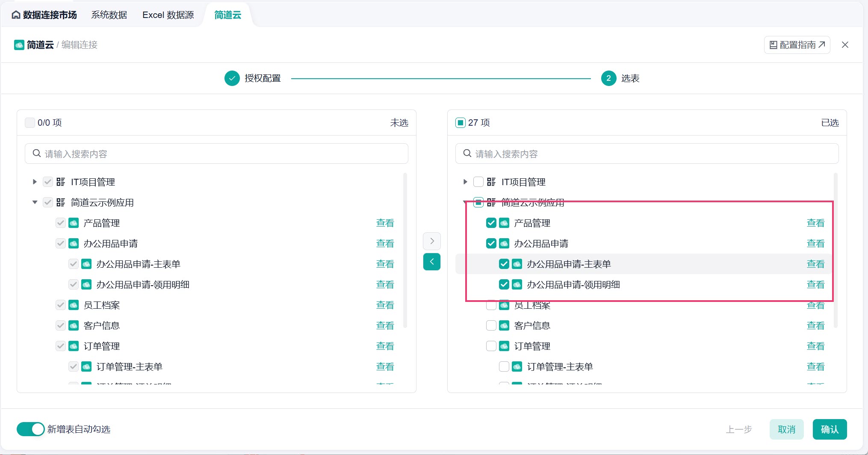Click the 订单管理 table icon in right panel
This screenshot has height=455, width=868.
coord(504,346)
